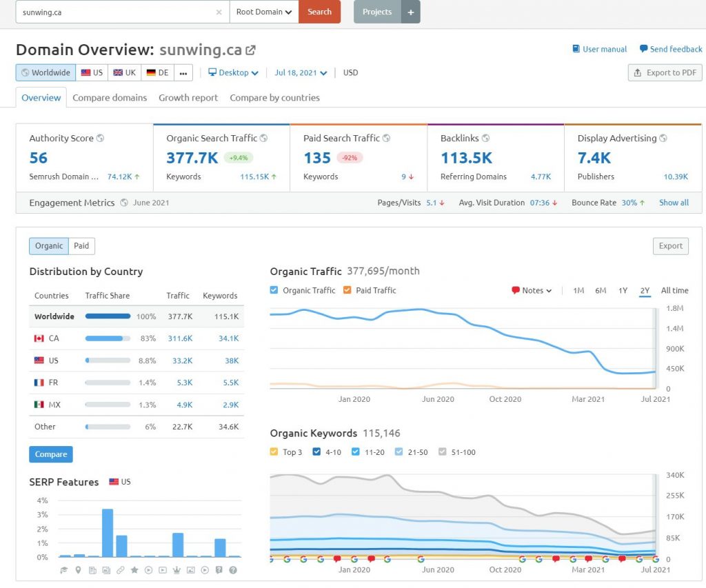Viewport: 706px width, 588px height.
Task: Click the globe icon beside Engagement Metrics
Action: pos(124,203)
